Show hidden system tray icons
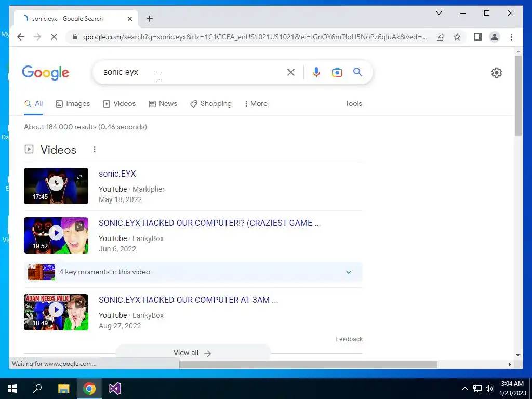The height and width of the screenshot is (399, 532). [465, 389]
